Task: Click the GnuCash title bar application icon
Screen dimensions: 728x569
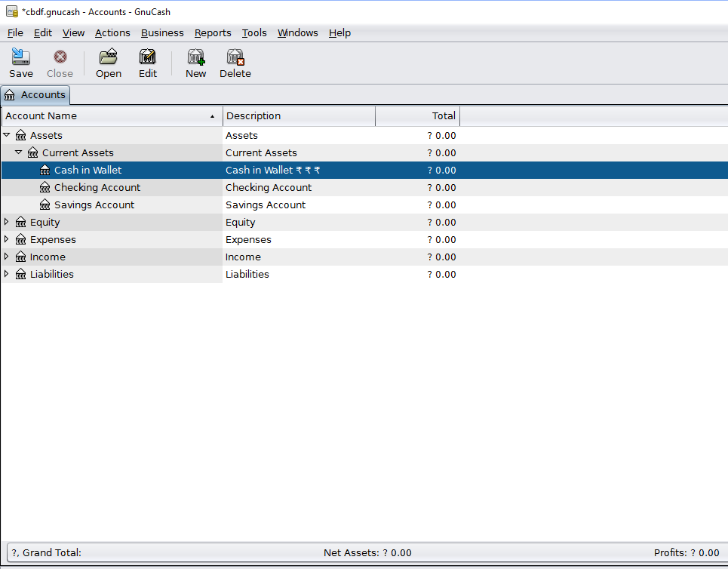Action: 12,11
